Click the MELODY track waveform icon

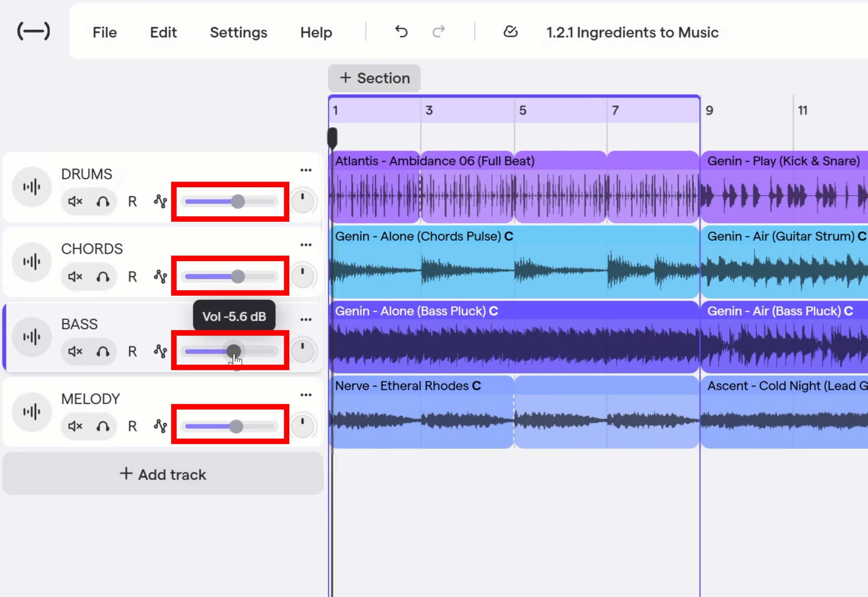[x=32, y=412]
